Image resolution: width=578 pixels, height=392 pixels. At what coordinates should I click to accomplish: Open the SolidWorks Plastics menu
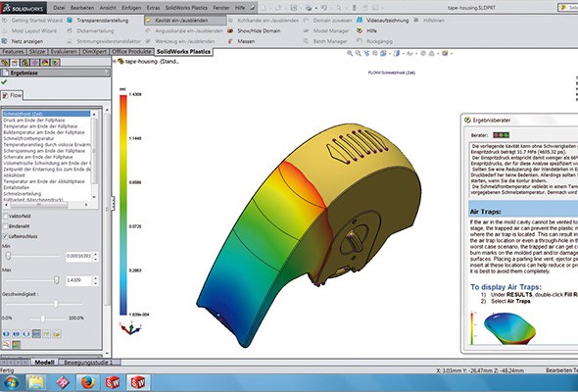(x=186, y=8)
